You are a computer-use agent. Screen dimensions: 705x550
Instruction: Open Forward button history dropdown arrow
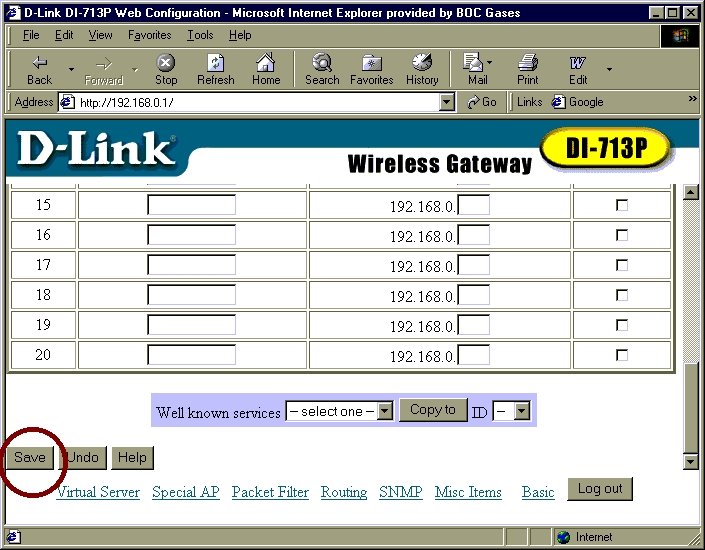click(x=135, y=69)
